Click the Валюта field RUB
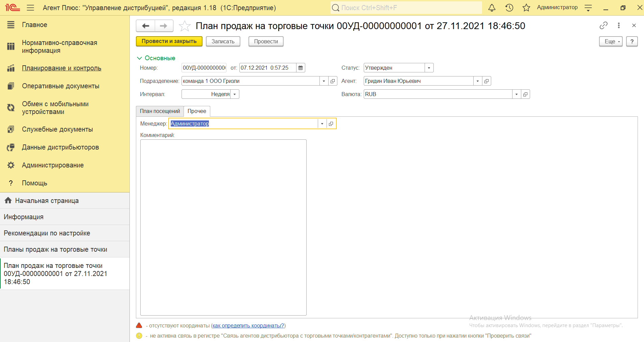 (x=438, y=94)
